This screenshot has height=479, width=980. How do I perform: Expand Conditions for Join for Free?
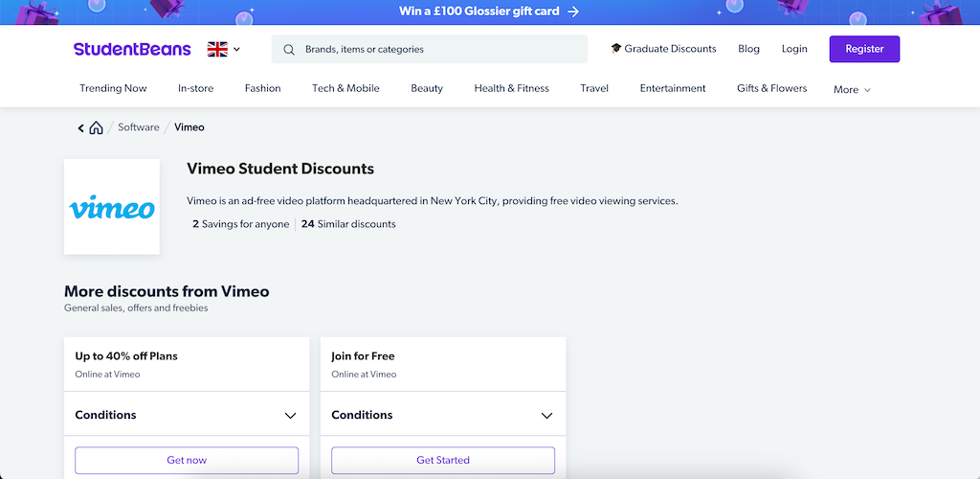tap(442, 415)
